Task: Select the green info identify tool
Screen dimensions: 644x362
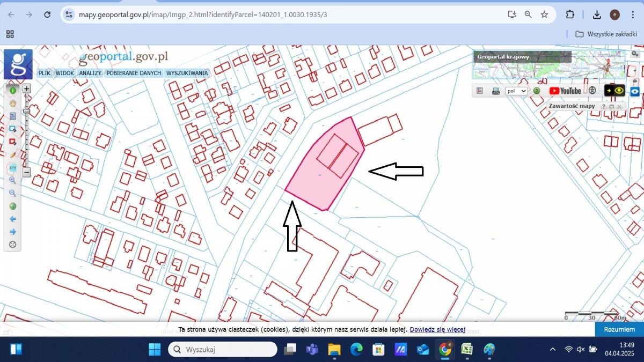Action: tap(12, 91)
